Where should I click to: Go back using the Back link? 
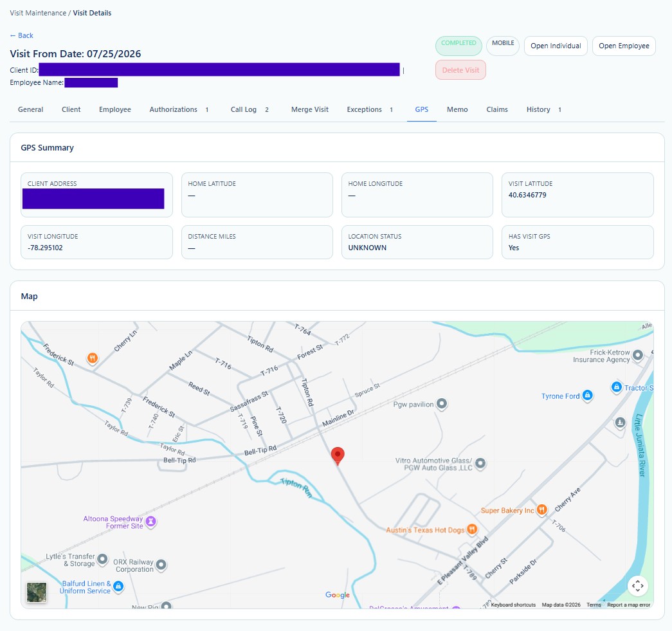pyautogui.click(x=21, y=35)
